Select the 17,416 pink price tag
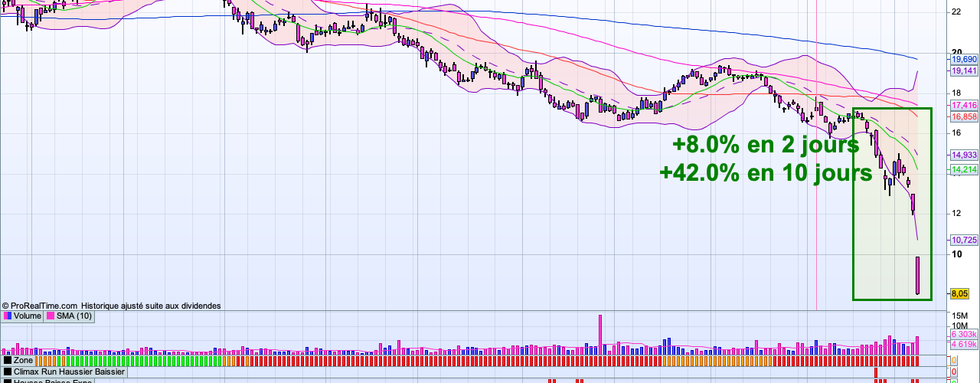 point(963,105)
